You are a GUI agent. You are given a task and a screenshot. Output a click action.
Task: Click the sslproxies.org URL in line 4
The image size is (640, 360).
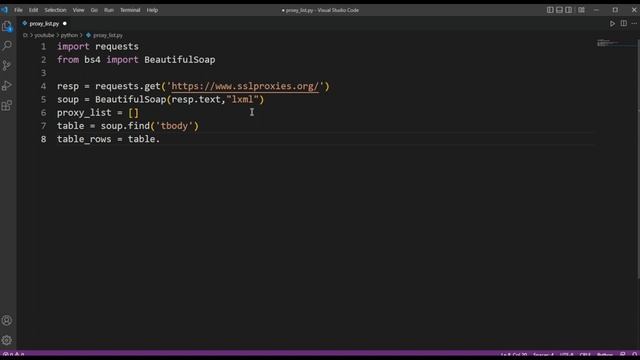coord(245,86)
